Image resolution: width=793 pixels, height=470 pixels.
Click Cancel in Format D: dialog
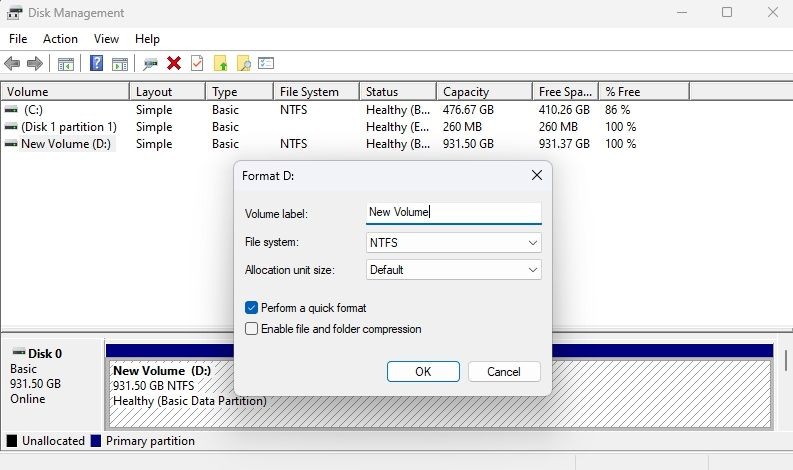pyautogui.click(x=504, y=372)
